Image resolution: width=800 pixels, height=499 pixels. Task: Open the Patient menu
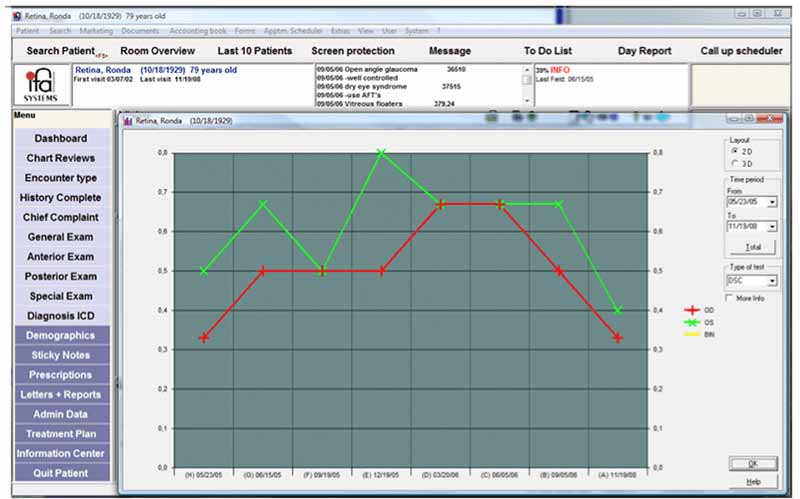click(28, 31)
